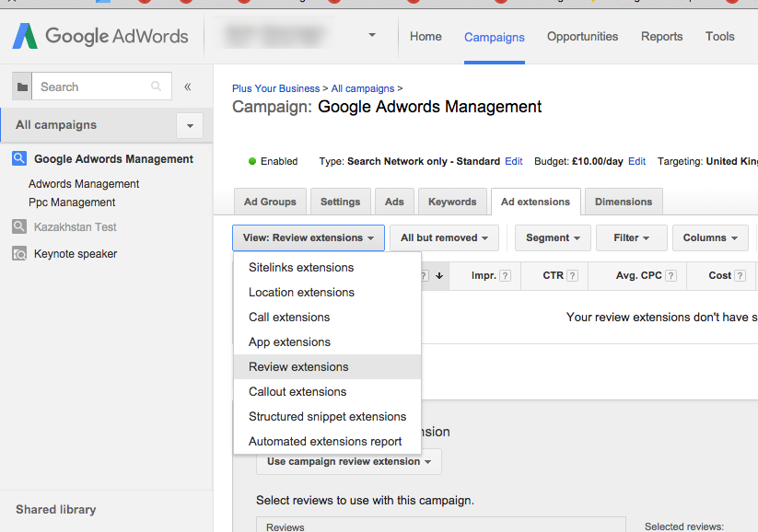Image resolution: width=758 pixels, height=532 pixels.
Task: Collapse sidebar with double chevron icon
Action: pyautogui.click(x=188, y=87)
